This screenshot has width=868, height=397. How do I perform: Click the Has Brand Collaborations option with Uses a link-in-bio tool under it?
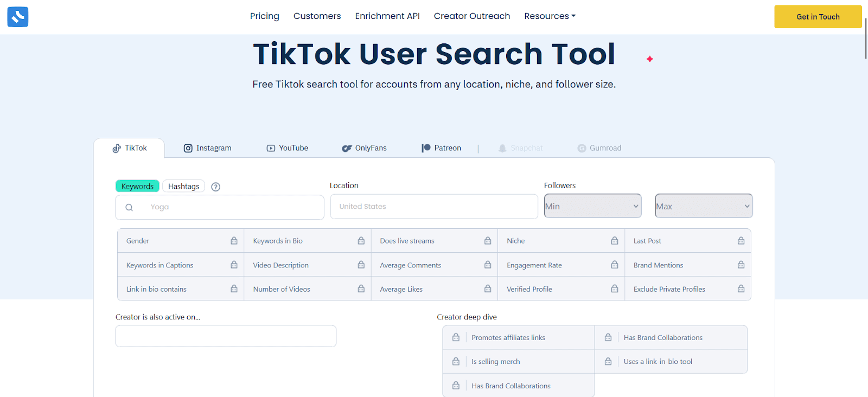(x=663, y=337)
